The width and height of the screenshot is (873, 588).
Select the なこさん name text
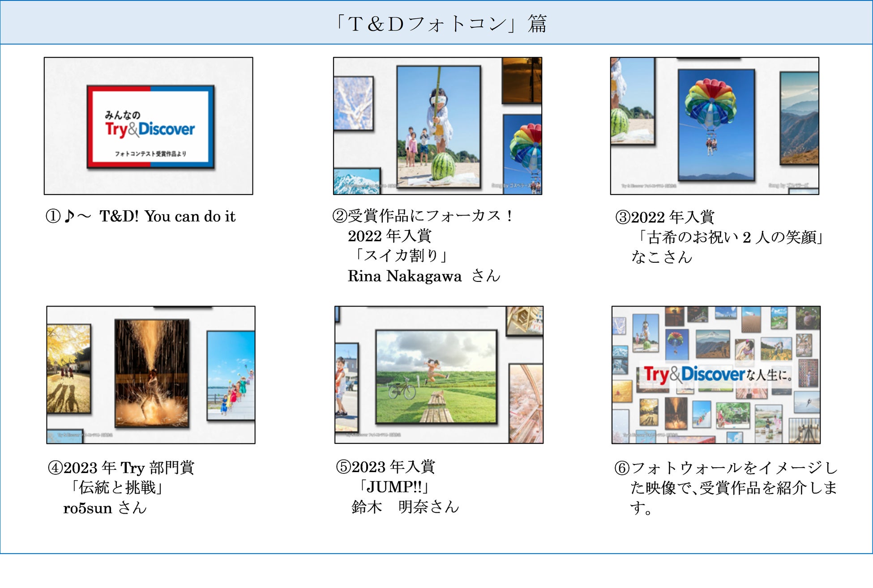661,257
